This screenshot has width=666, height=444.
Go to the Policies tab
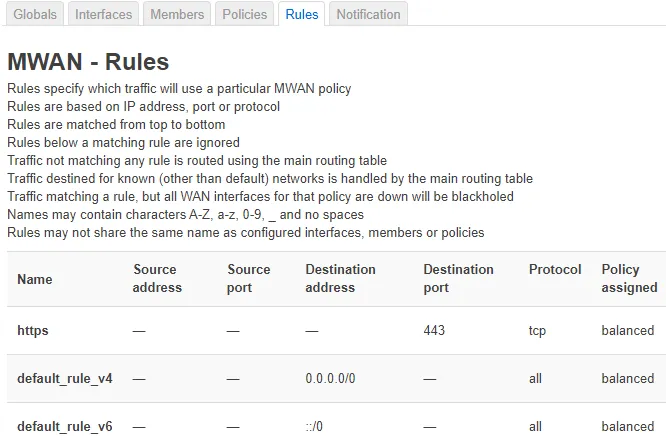(x=244, y=14)
